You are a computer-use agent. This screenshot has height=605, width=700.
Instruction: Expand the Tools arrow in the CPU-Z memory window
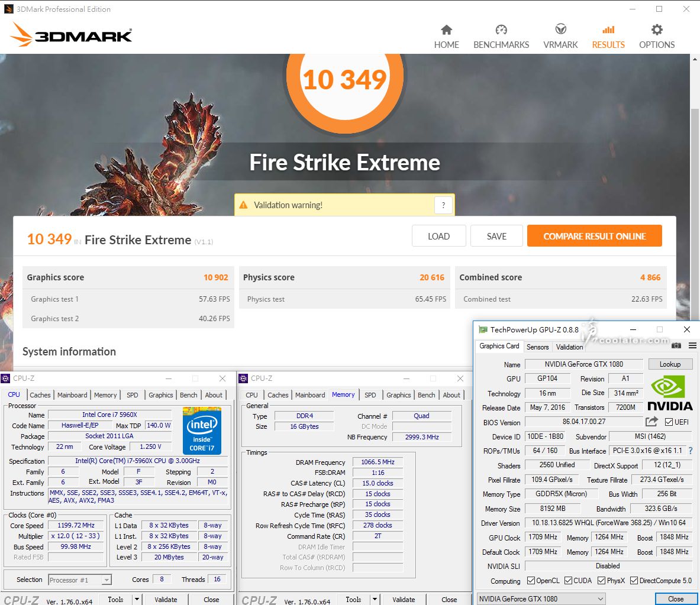pos(375,599)
